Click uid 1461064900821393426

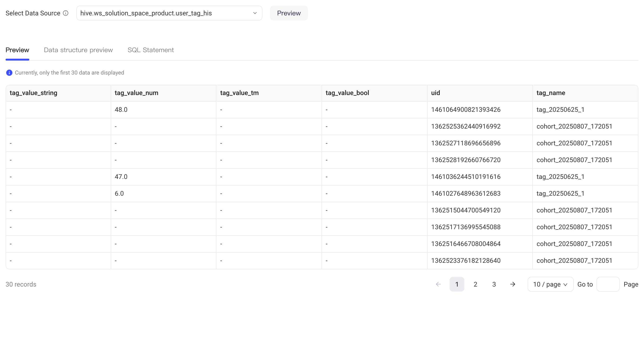(x=466, y=110)
